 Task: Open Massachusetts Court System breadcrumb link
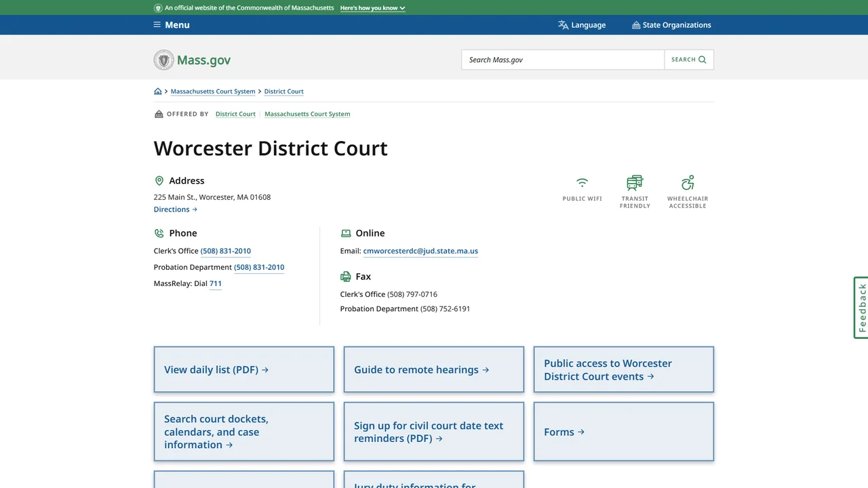pyautogui.click(x=213, y=91)
